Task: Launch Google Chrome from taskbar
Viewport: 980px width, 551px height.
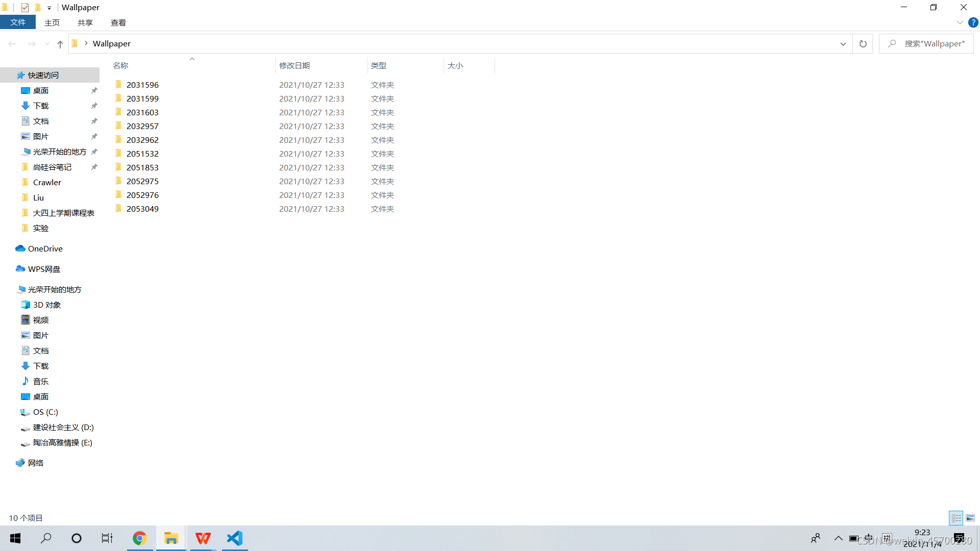Action: point(139,538)
